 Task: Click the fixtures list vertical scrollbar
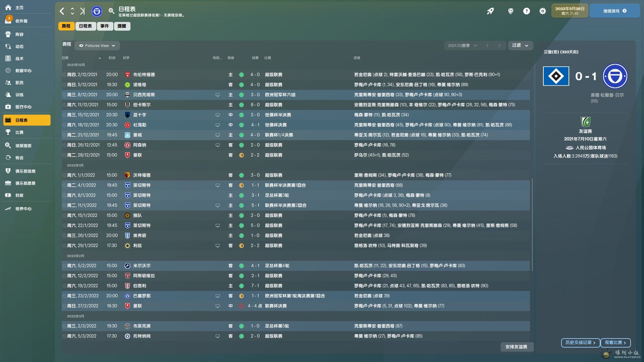point(532,225)
